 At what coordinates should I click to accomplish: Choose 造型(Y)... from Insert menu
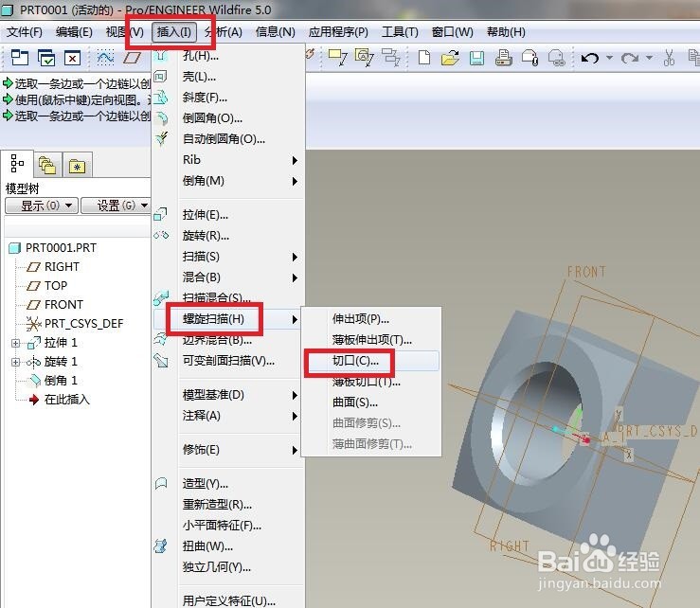205,484
